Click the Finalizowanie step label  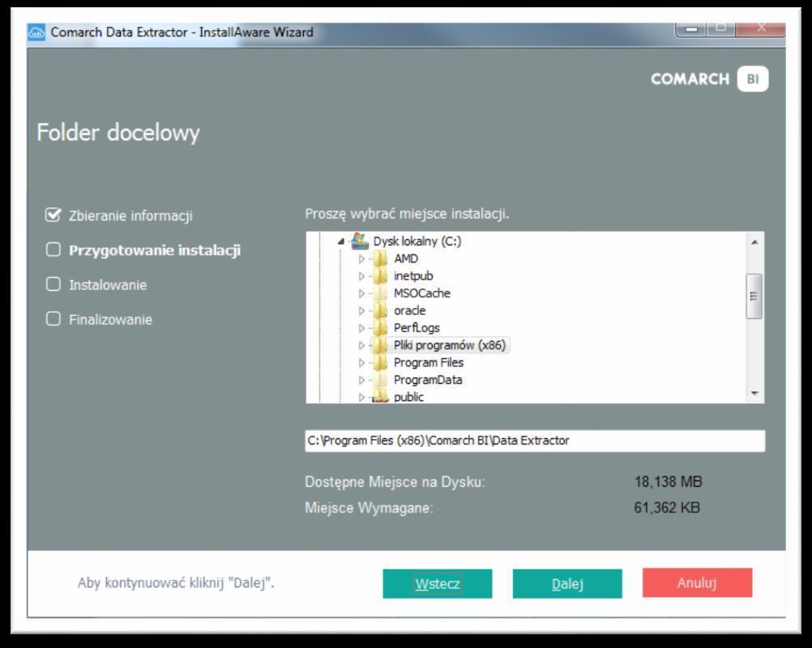pyautogui.click(x=110, y=319)
